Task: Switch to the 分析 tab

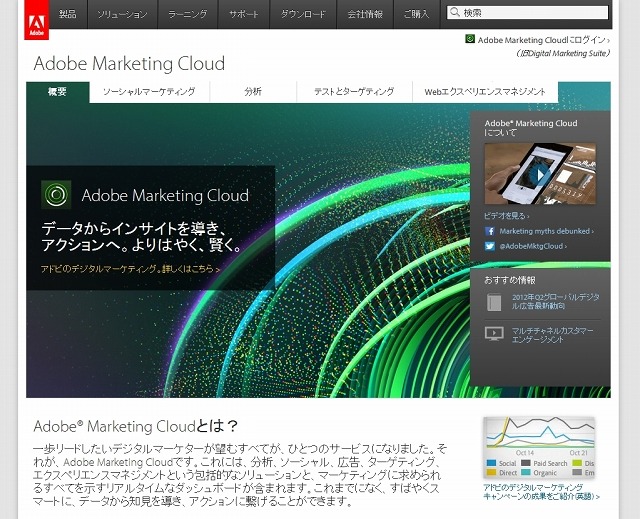Action: coord(253,92)
